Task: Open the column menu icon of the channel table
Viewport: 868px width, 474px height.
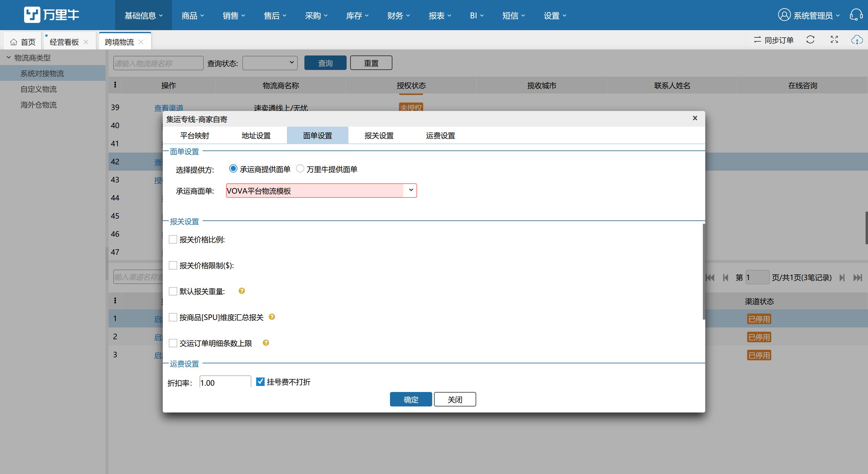Action: (x=115, y=301)
